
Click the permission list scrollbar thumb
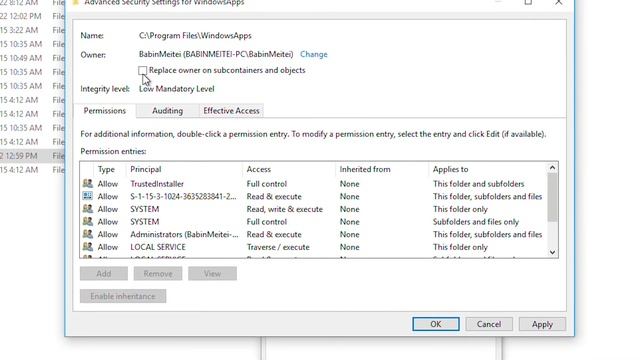[552, 197]
